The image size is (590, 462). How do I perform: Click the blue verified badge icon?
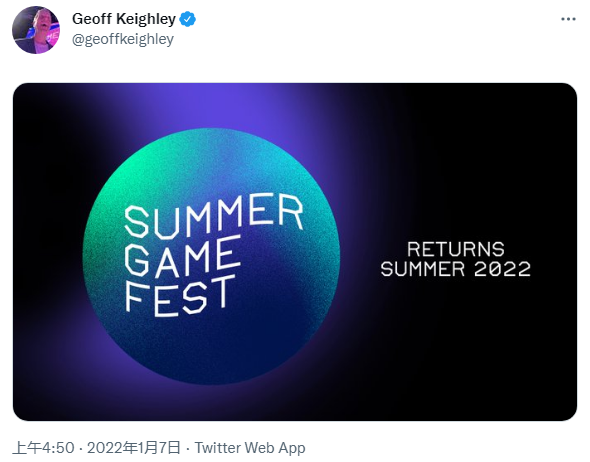pyautogui.click(x=187, y=19)
